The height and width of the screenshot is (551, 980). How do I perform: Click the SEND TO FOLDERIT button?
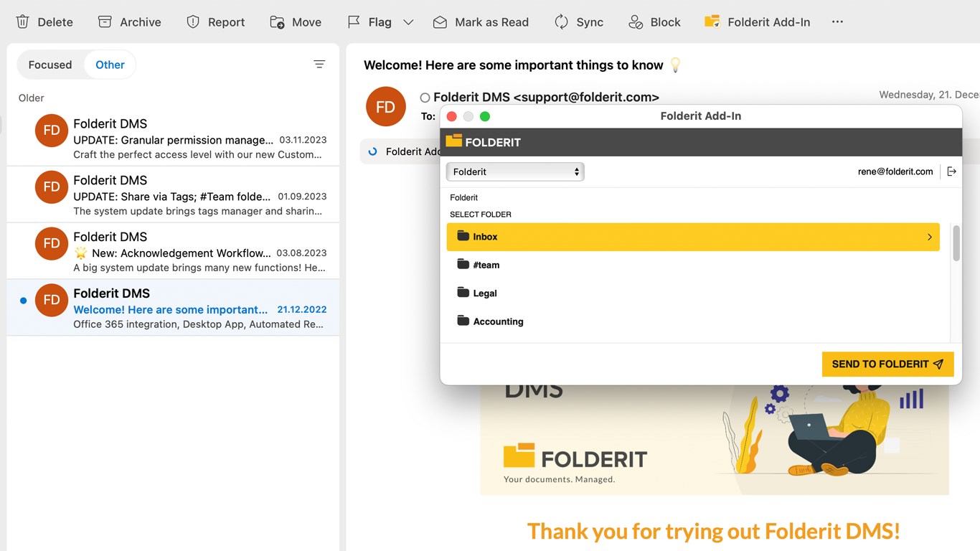(887, 364)
